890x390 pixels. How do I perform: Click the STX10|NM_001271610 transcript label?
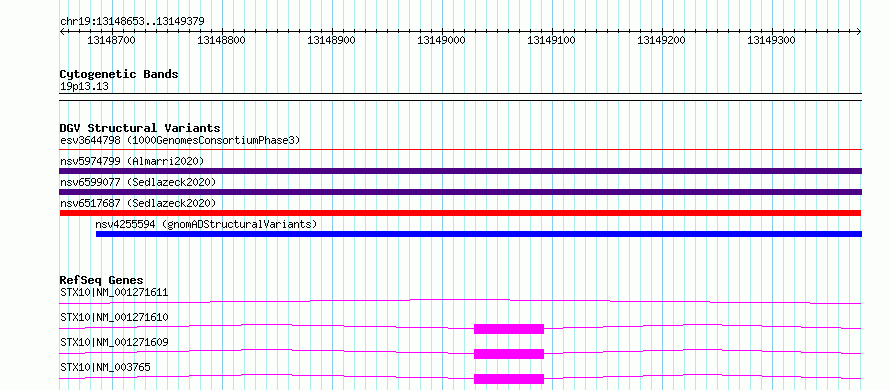[x=114, y=317]
